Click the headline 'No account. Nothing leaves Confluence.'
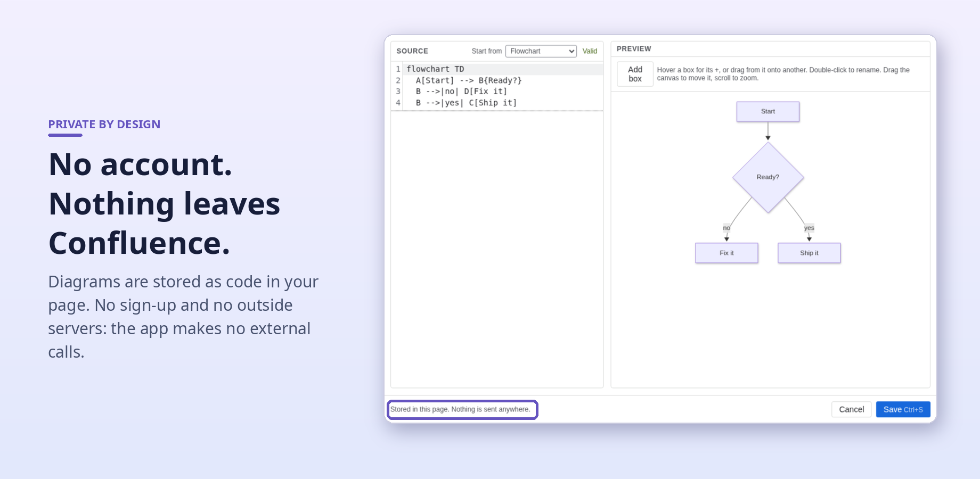This screenshot has height=479, width=980. [165, 204]
